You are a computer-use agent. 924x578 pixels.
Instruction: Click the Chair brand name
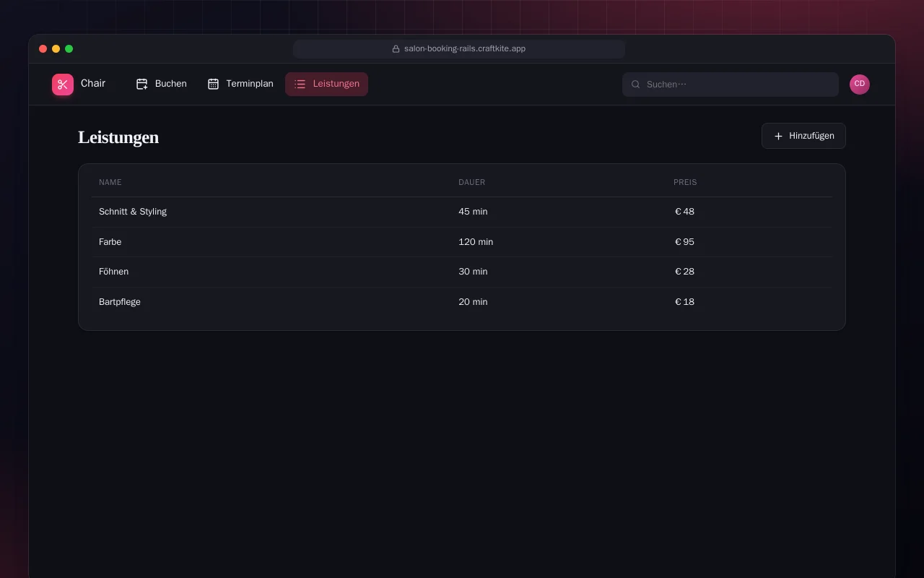point(93,83)
